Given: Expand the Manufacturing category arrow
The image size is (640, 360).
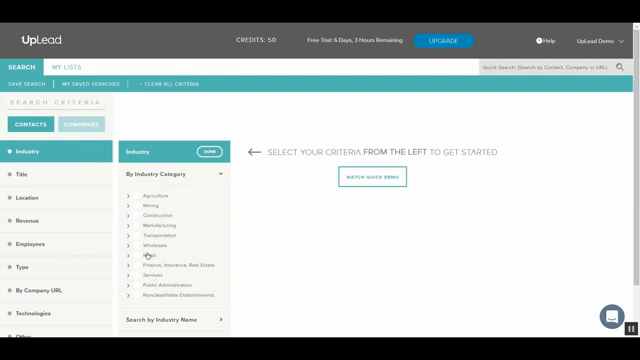Looking at the screenshot, I should (x=128, y=226).
